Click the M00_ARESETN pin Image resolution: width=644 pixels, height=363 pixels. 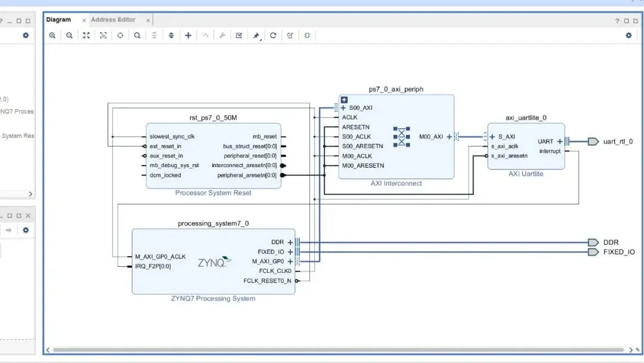tap(363, 165)
